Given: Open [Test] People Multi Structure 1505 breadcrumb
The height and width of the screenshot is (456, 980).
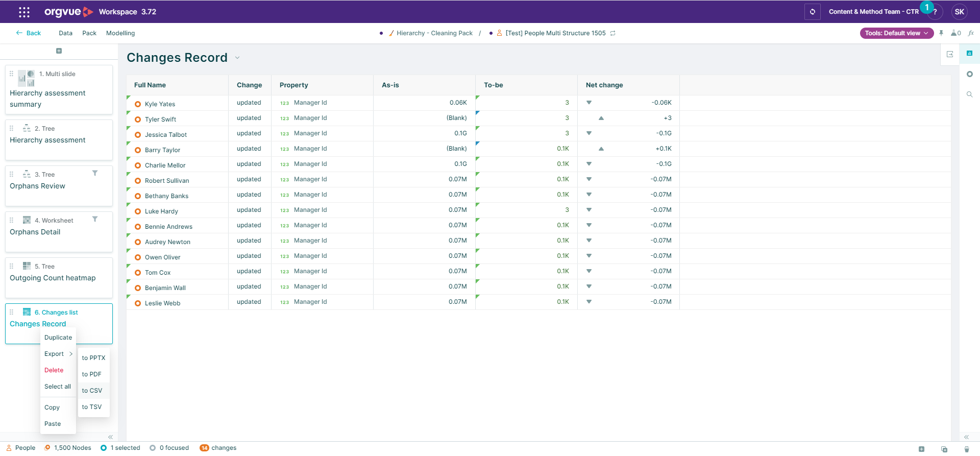Looking at the screenshot, I should pos(555,33).
